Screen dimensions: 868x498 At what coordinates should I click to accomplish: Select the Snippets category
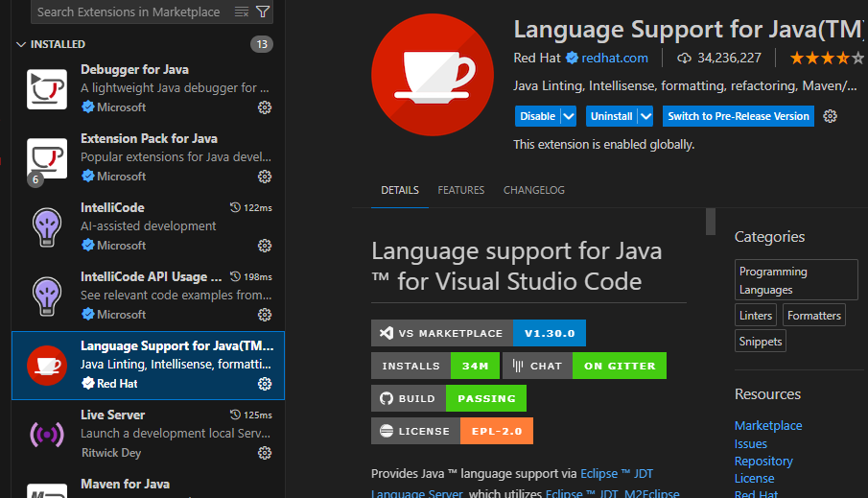tap(760, 341)
